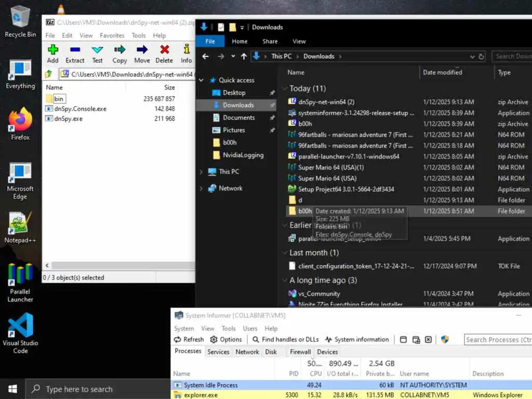Run Test on the 7-Zip archive
Viewport: 532px width, 399px height.
point(97,54)
